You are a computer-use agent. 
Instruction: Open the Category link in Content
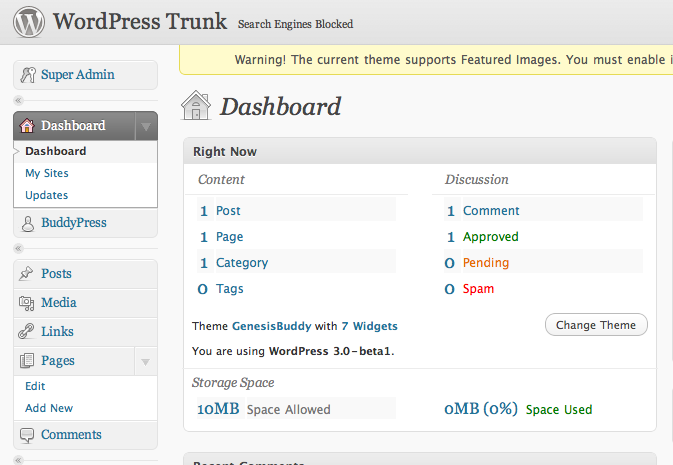[x=242, y=263]
